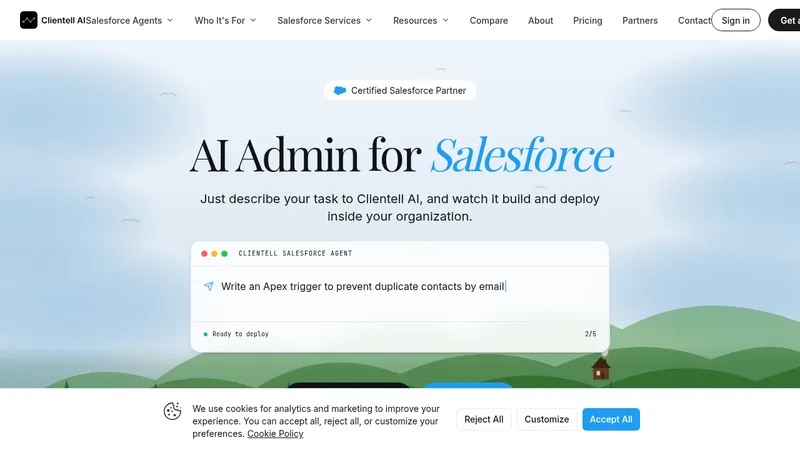The height and width of the screenshot is (450, 800).
Task: Click the yellow window dot
Action: click(x=214, y=254)
